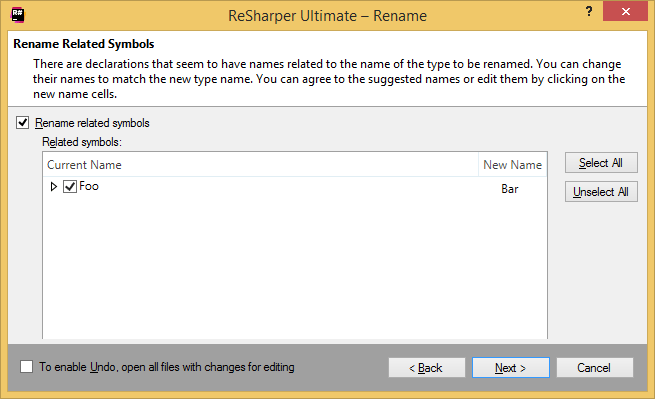Click the Rename Related Symbols heading

[x=84, y=44]
